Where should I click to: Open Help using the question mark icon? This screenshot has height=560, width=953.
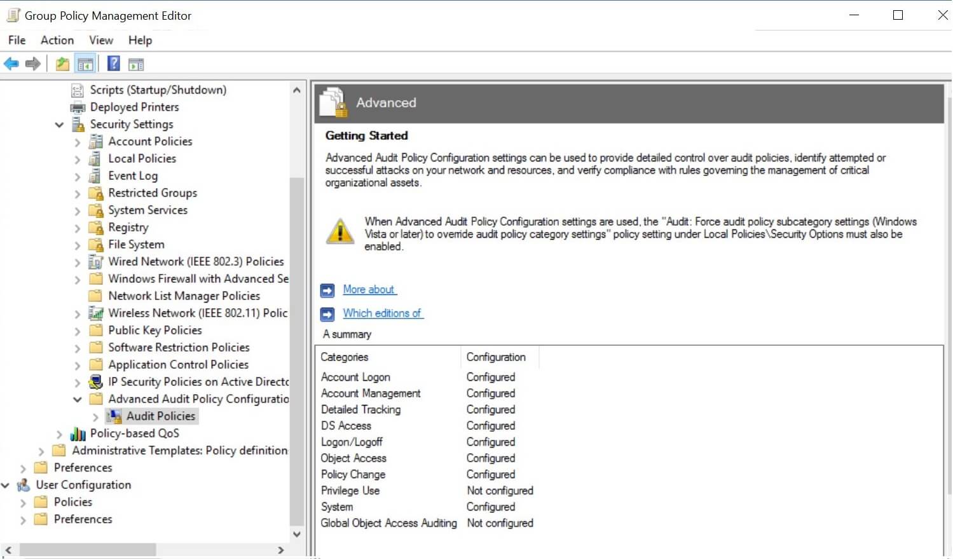click(113, 63)
